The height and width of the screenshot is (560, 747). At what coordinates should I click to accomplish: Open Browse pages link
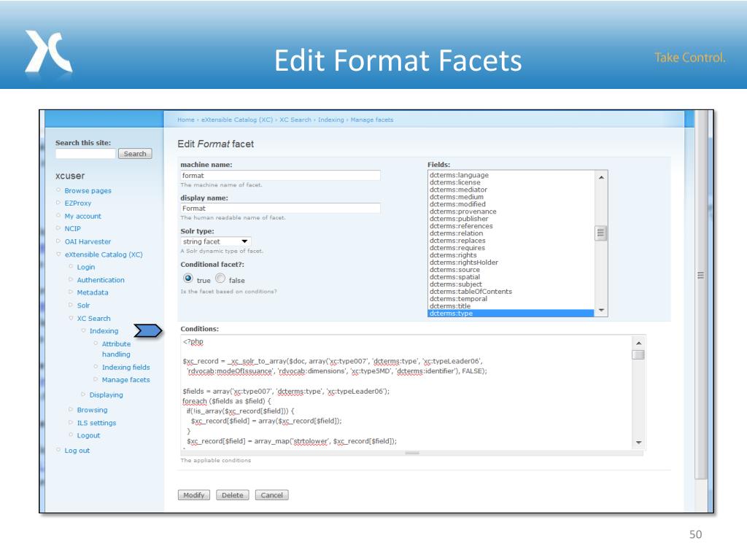88,190
